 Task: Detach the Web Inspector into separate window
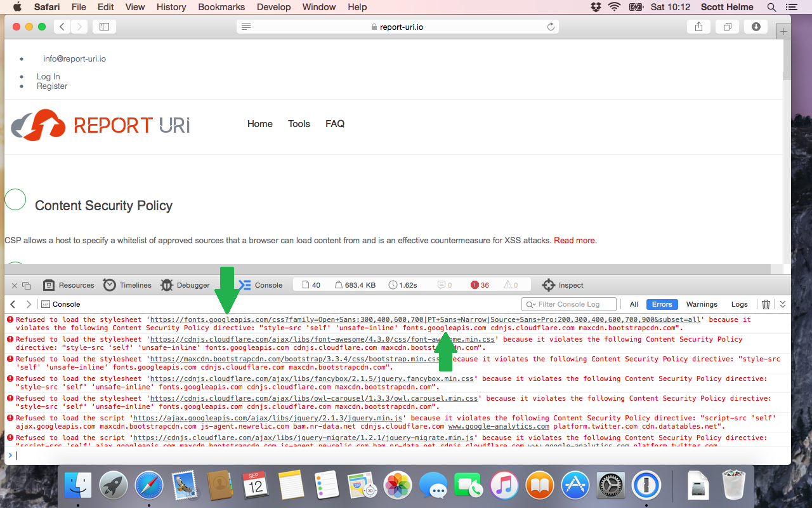27,286
